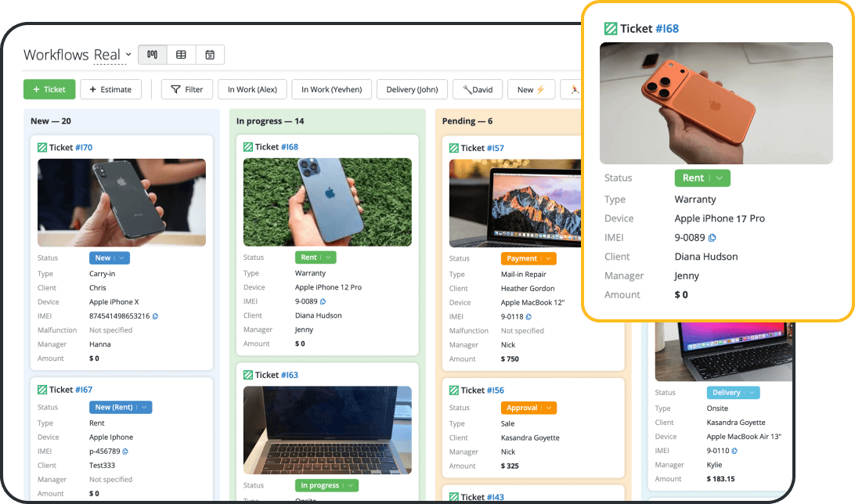The image size is (855, 504).
Task: Open the New status dropdown on Ticket #I70
Action: [x=124, y=258]
